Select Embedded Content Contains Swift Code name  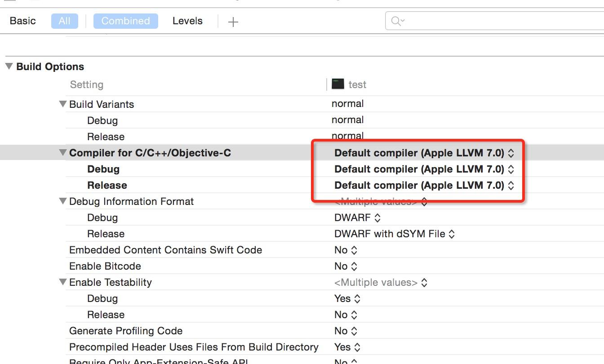(x=165, y=250)
